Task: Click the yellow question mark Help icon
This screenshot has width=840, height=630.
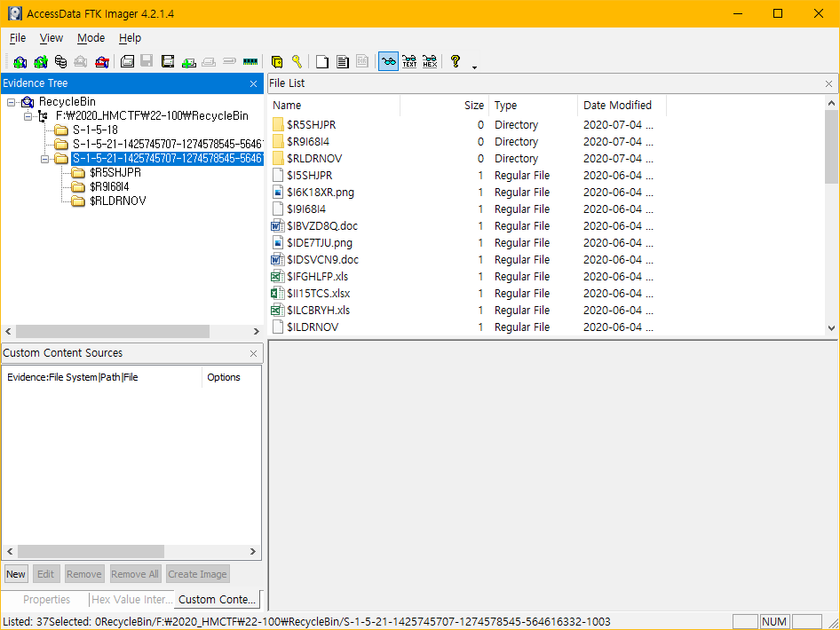Action: point(456,61)
